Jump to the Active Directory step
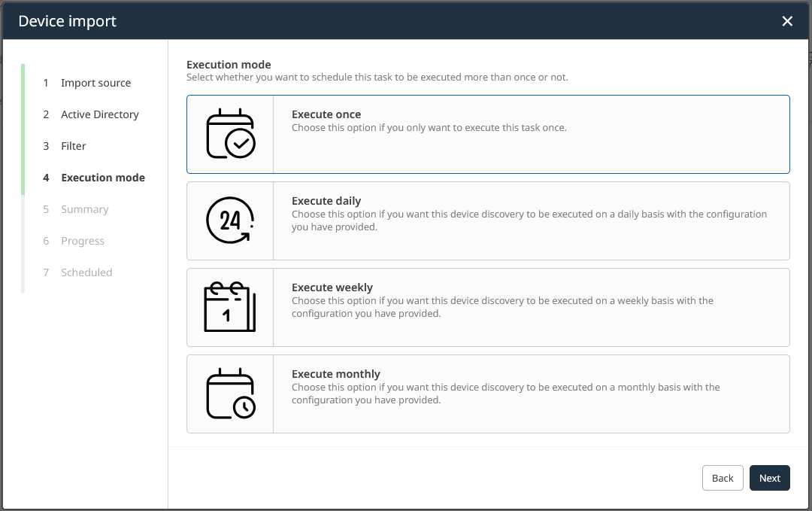The height and width of the screenshot is (511, 812). point(99,114)
